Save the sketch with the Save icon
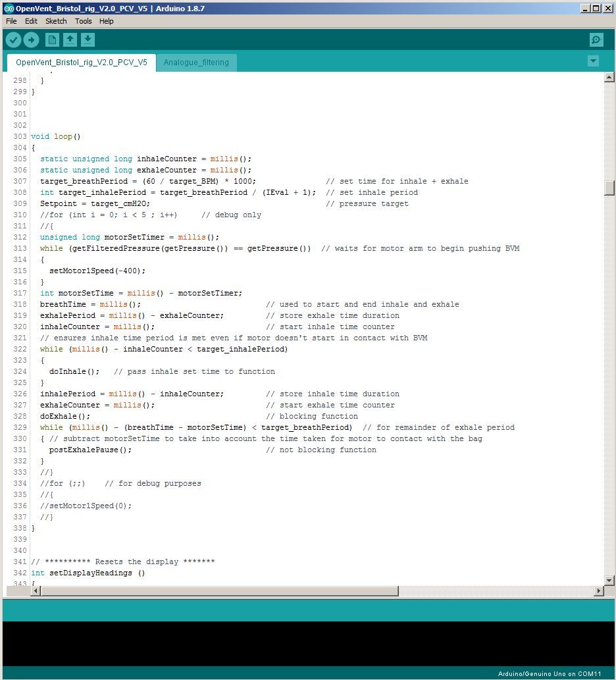This screenshot has width=616, height=680. (x=88, y=39)
